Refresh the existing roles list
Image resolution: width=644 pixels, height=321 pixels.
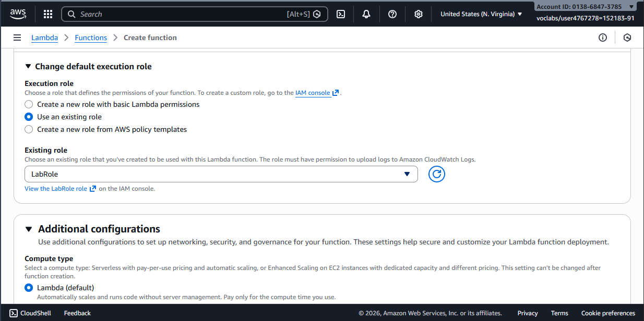pos(437,174)
